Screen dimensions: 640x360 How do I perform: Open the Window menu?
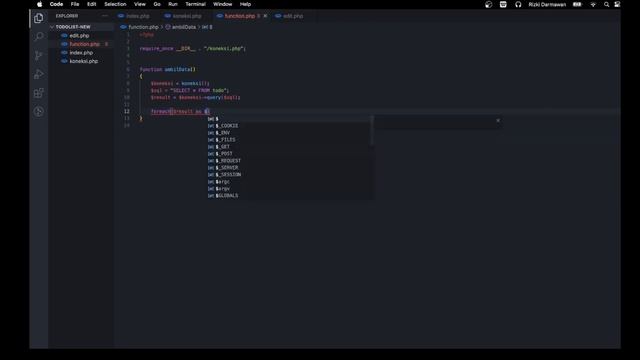[x=222, y=4]
